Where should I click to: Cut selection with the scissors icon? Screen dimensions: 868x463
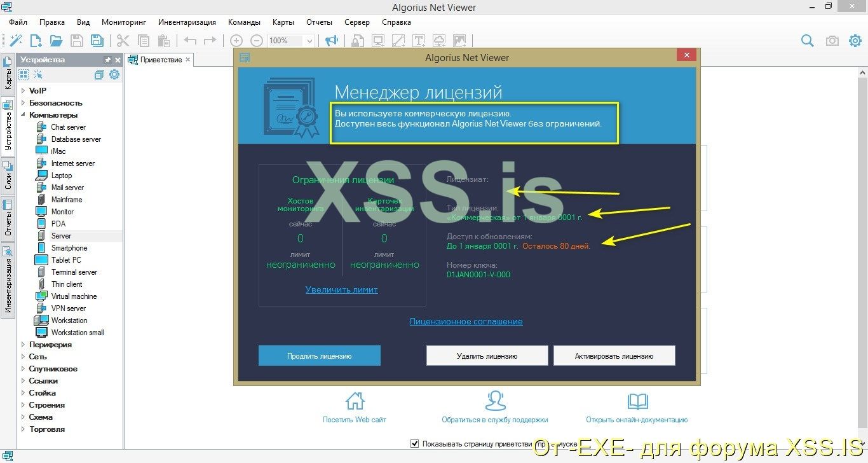click(123, 41)
